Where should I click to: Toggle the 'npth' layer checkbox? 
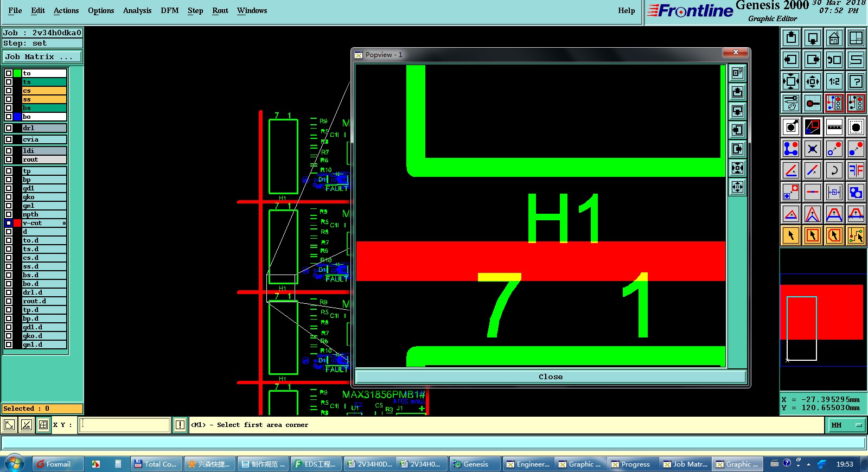pos(9,214)
